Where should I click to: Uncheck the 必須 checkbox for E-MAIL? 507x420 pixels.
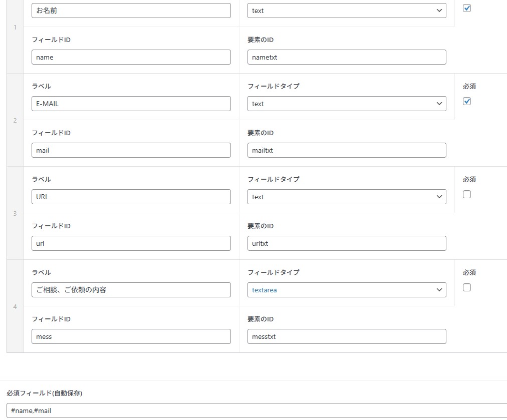(x=467, y=102)
